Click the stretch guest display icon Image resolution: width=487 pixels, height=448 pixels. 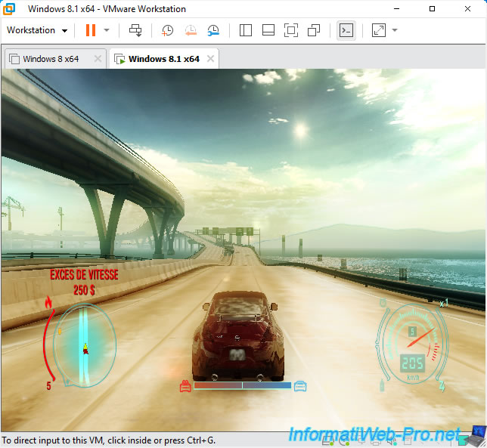pos(379,30)
